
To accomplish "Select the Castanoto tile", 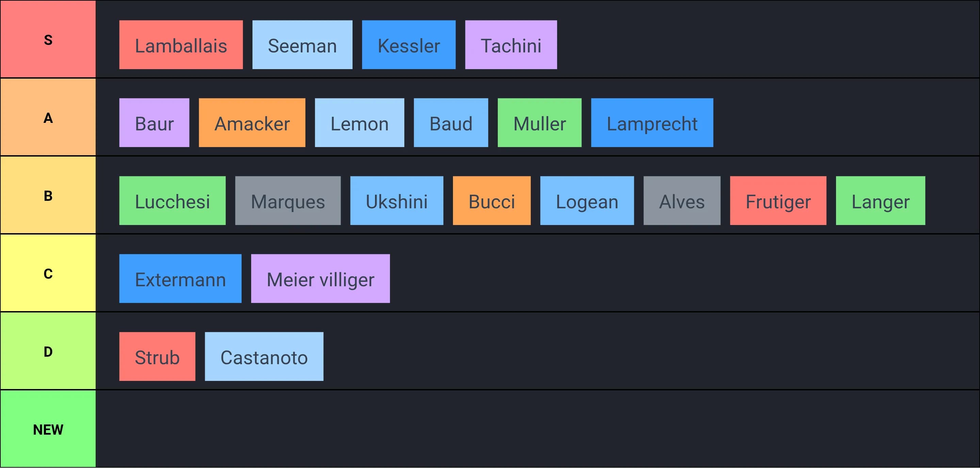I will (x=264, y=357).
